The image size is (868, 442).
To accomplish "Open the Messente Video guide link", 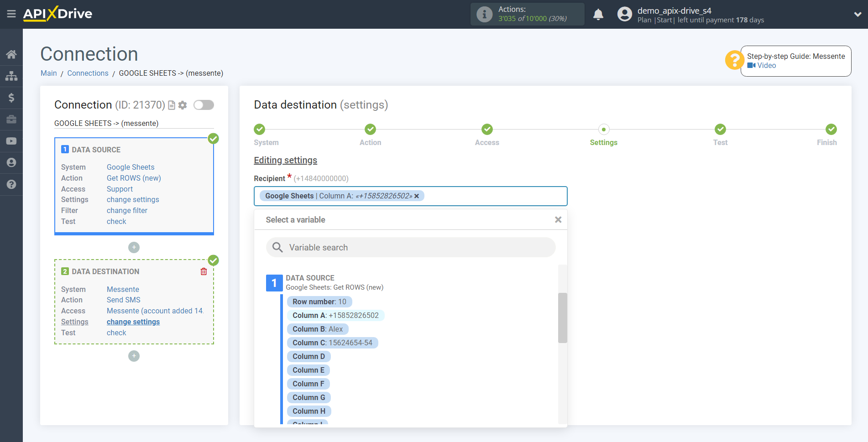I will pyautogui.click(x=762, y=65).
